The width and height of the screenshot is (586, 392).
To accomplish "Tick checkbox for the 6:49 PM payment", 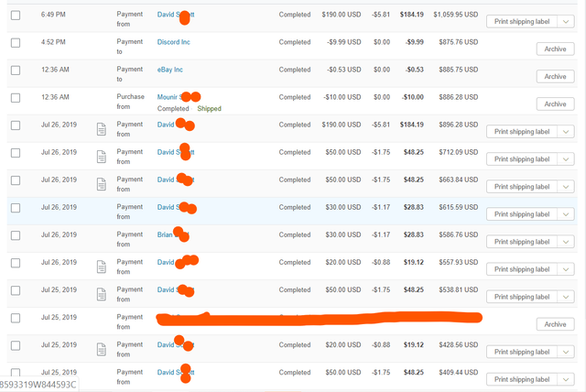I will pyautogui.click(x=16, y=16).
